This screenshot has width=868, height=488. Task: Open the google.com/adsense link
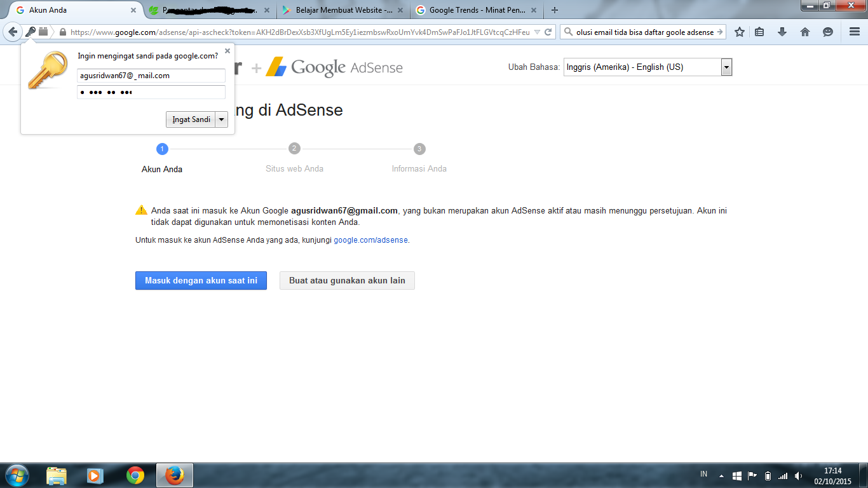(x=370, y=240)
